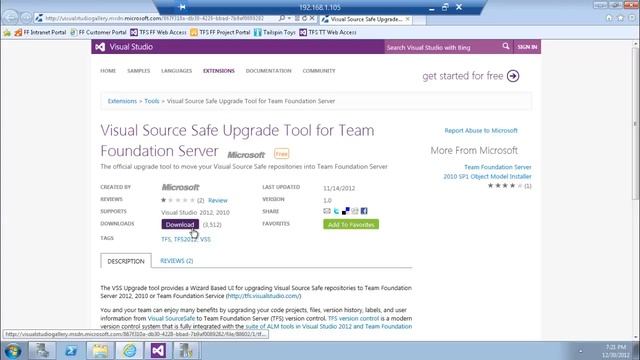Click the SIGN IN button
Screen dimensions: 640x360
click(527, 47)
